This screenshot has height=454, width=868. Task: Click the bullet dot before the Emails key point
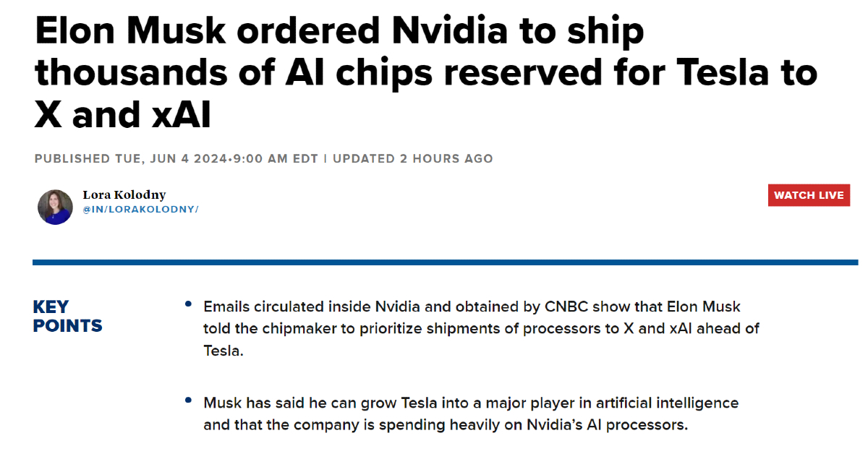click(x=189, y=304)
